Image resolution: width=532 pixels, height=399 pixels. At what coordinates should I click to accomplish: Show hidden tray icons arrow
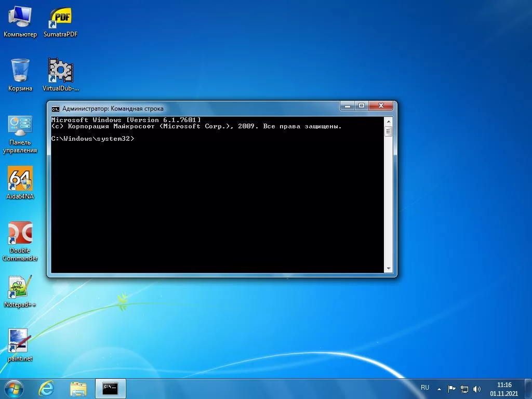point(439,389)
